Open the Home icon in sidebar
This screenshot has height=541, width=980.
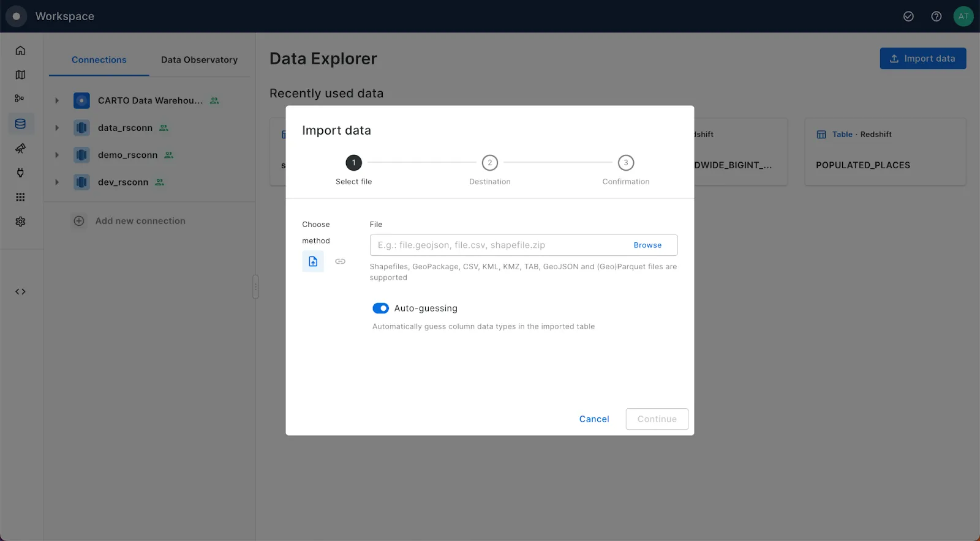[x=20, y=50]
